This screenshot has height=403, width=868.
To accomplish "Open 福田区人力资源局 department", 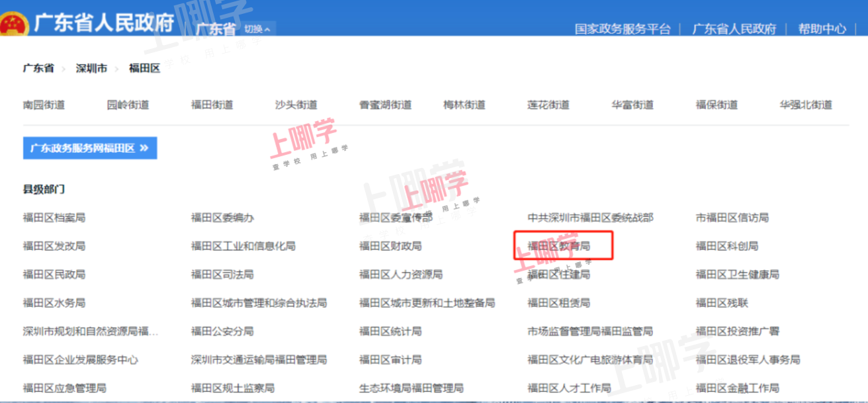I will (x=401, y=275).
